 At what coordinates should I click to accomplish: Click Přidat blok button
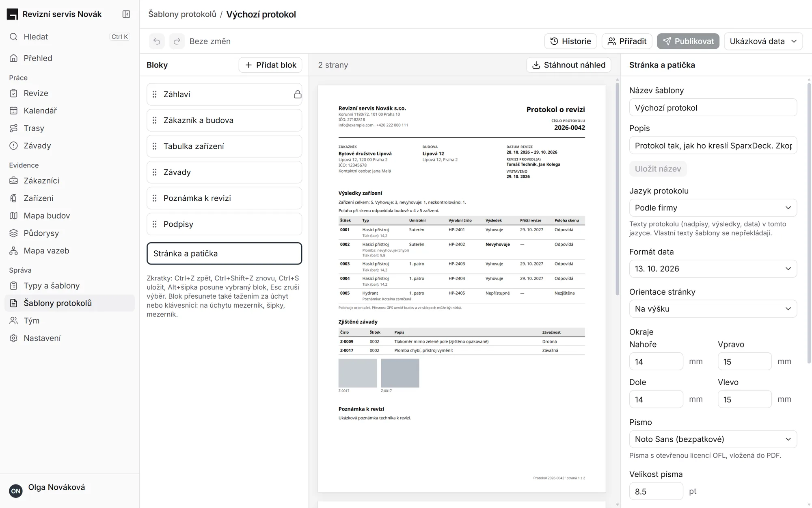click(270, 65)
